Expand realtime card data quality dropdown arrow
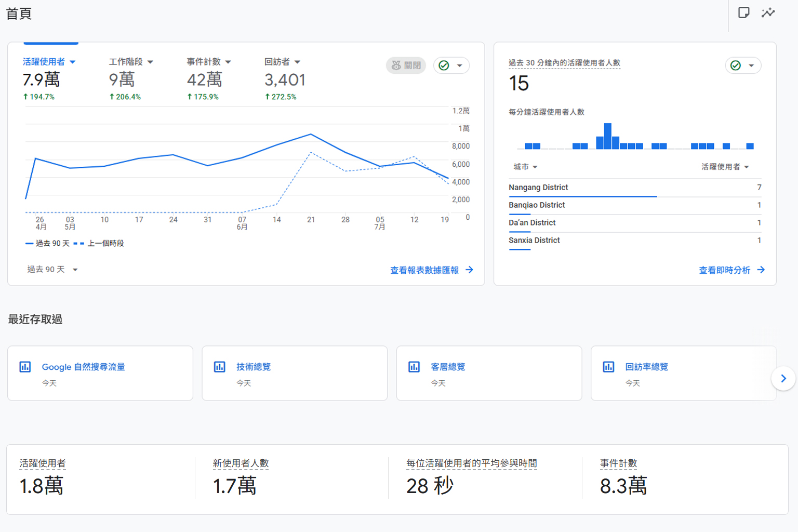798x532 pixels. [751, 65]
